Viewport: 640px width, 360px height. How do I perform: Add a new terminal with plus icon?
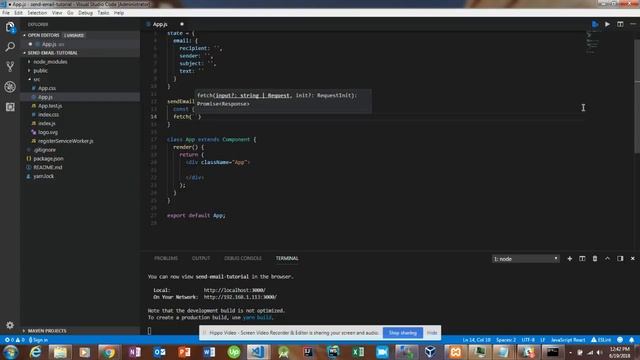tap(569, 259)
